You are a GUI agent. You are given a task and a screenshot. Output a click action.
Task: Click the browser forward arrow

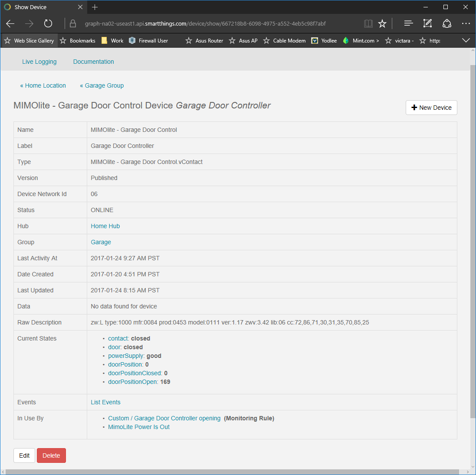pyautogui.click(x=29, y=24)
